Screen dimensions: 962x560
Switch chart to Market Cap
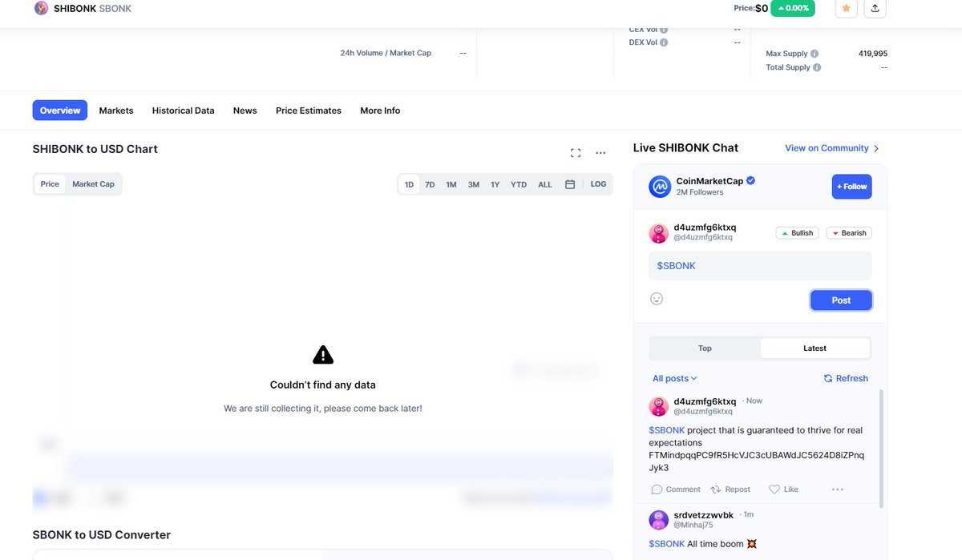tap(93, 184)
